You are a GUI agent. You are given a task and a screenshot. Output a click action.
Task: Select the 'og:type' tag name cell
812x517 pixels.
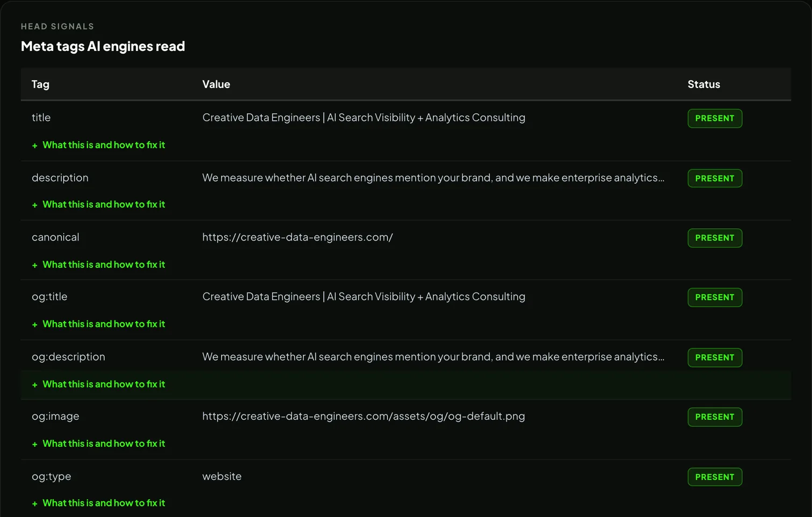click(x=52, y=477)
